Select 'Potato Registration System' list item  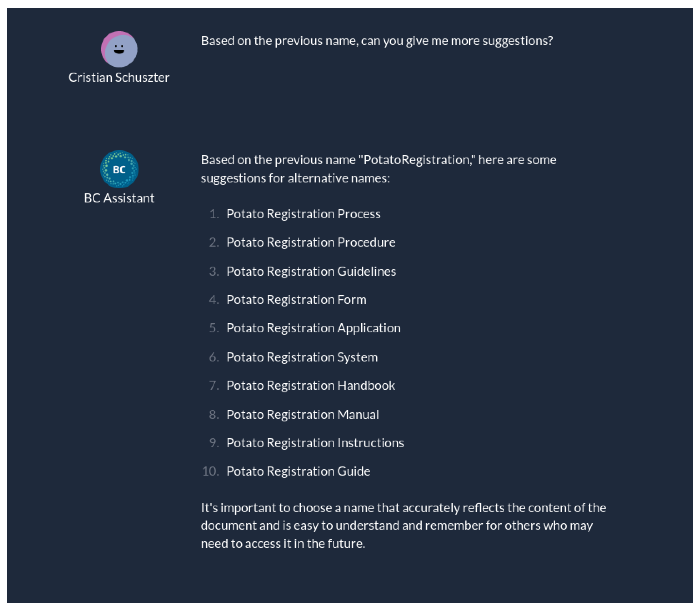302,357
